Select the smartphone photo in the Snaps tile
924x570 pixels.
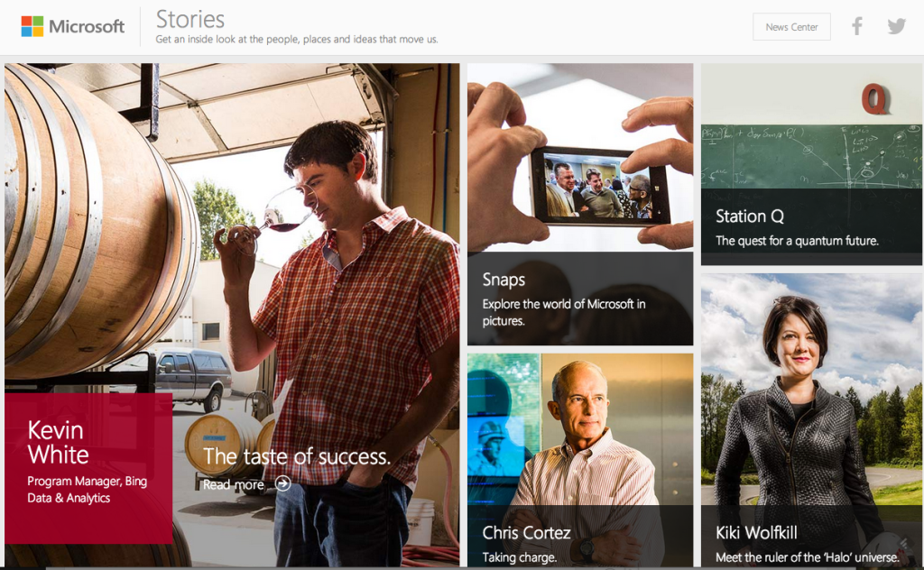pos(580,158)
